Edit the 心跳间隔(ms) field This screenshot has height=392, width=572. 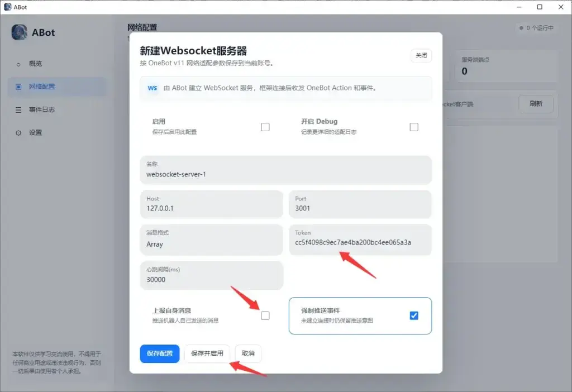212,275
